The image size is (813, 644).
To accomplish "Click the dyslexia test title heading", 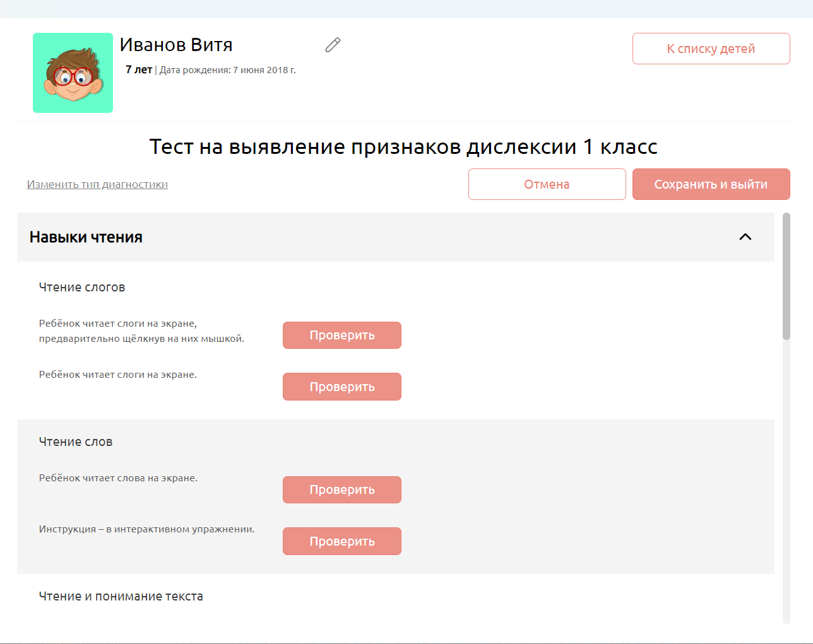I will 403,146.
